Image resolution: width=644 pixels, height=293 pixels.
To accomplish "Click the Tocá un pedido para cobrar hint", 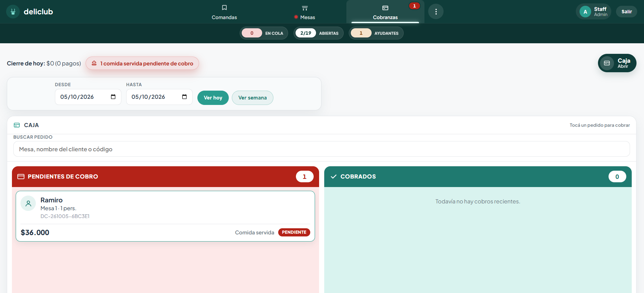I will pyautogui.click(x=600, y=125).
